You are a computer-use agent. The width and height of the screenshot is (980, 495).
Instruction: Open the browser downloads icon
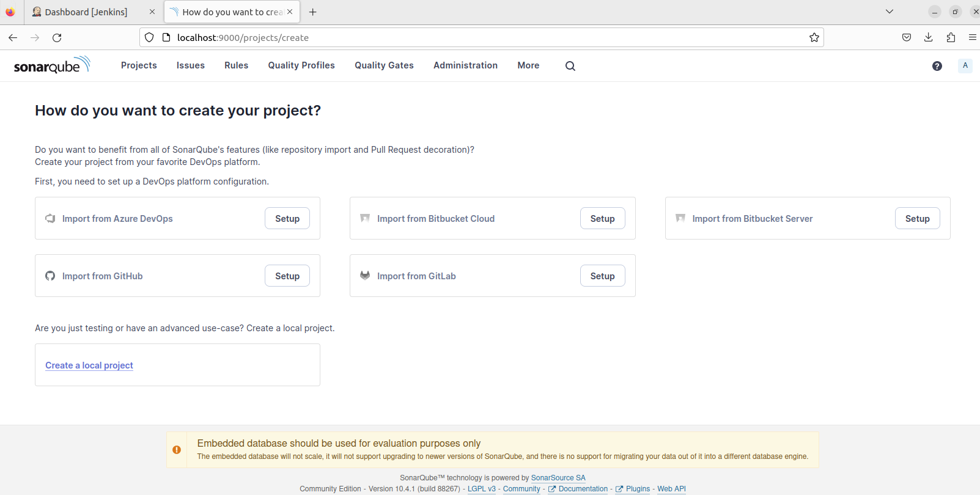(x=929, y=37)
